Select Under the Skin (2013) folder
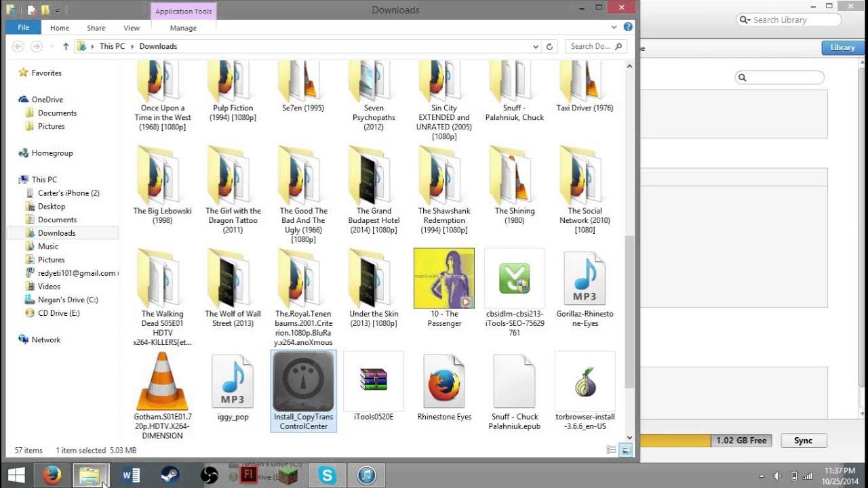The width and height of the screenshot is (868, 488). [x=374, y=288]
